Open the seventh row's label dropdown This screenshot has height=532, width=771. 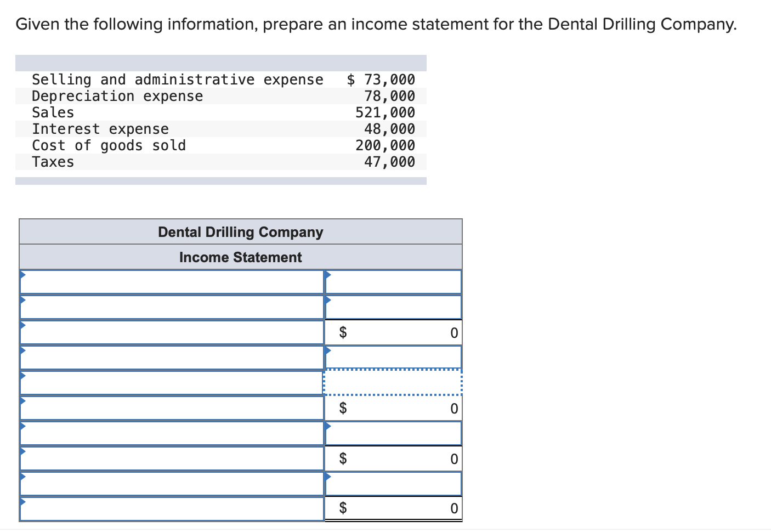point(172,433)
